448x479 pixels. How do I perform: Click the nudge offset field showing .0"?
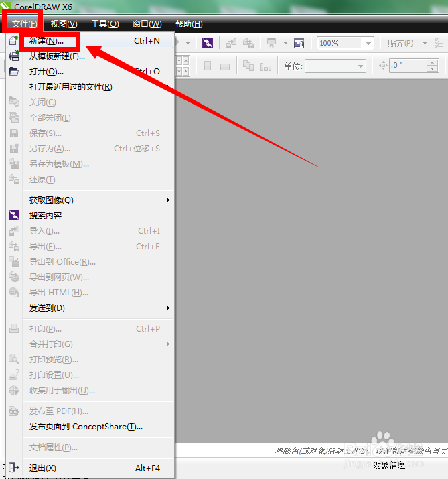(408, 66)
